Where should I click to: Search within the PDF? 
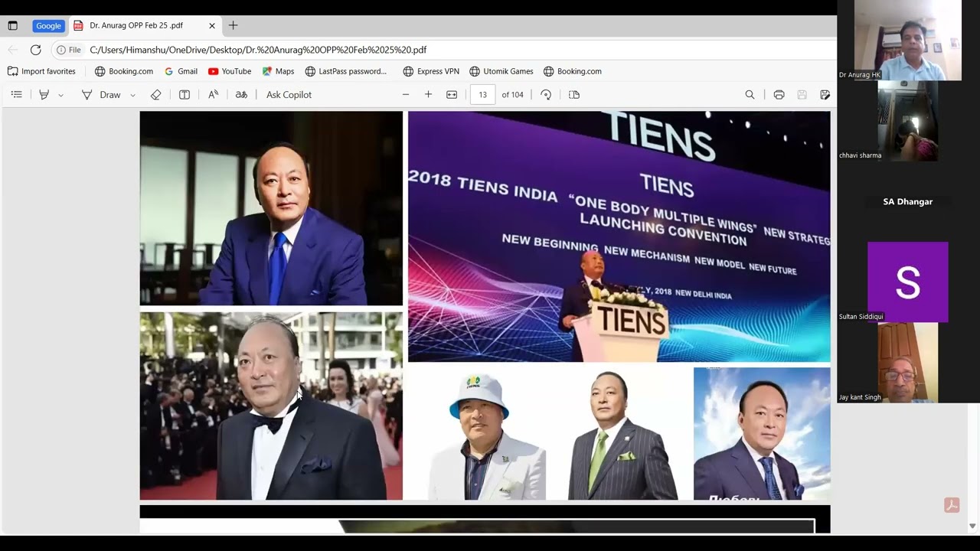click(750, 95)
